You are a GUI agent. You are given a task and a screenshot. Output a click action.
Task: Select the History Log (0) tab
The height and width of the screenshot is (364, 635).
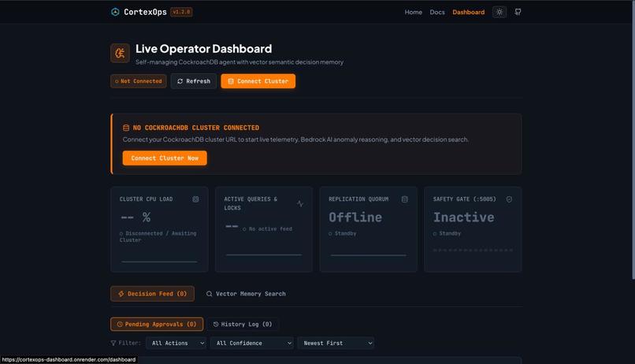pyautogui.click(x=243, y=324)
